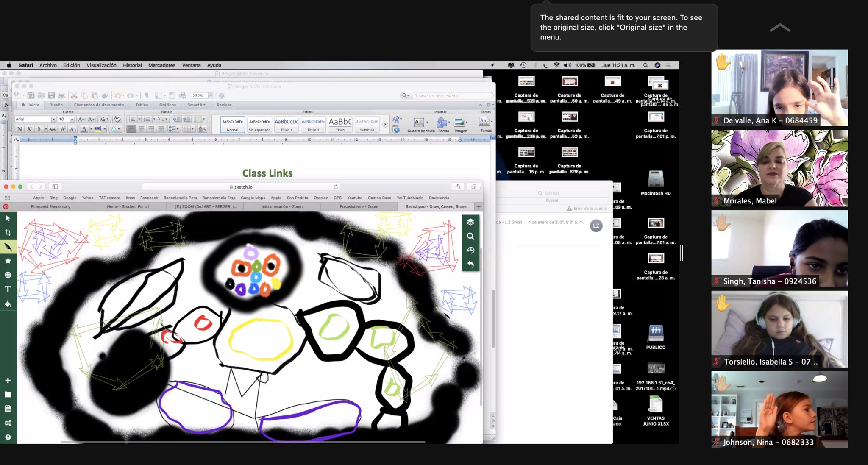Viewport: 868px width, 465px height.
Task: Collapse the Word ribbon with the chevron
Action: coord(480,105)
